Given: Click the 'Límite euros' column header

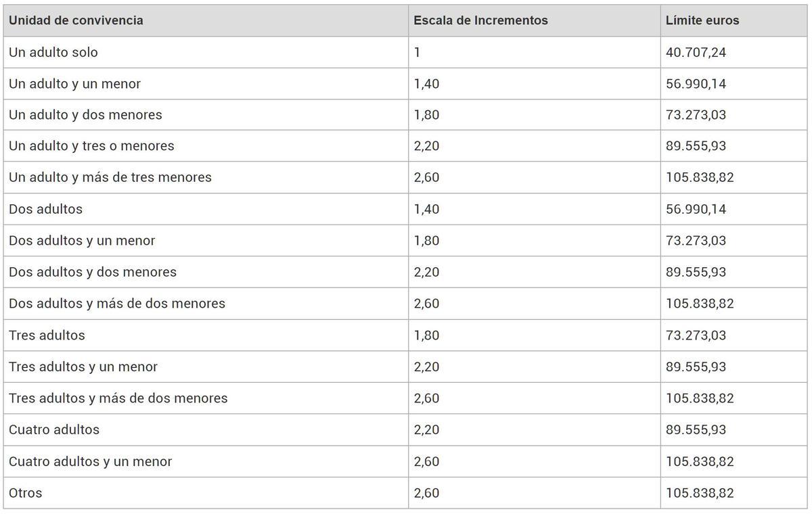Looking at the screenshot, I should pos(702,20).
